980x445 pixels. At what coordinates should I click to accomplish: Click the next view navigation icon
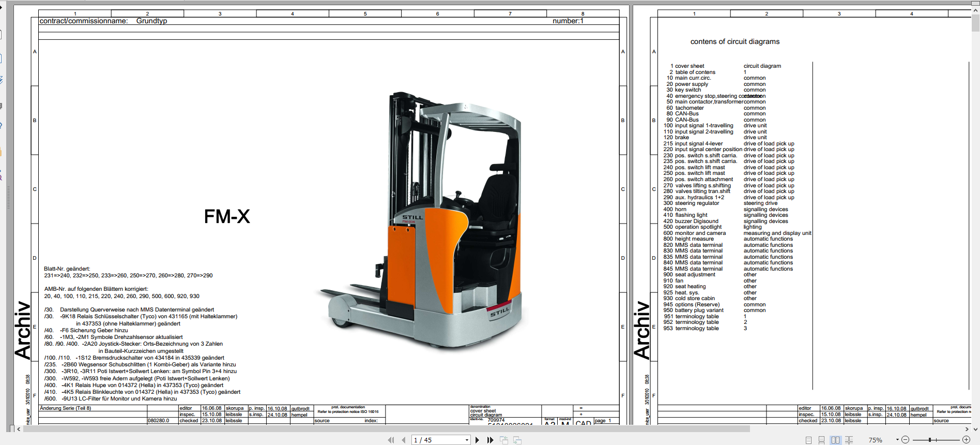[x=517, y=440]
